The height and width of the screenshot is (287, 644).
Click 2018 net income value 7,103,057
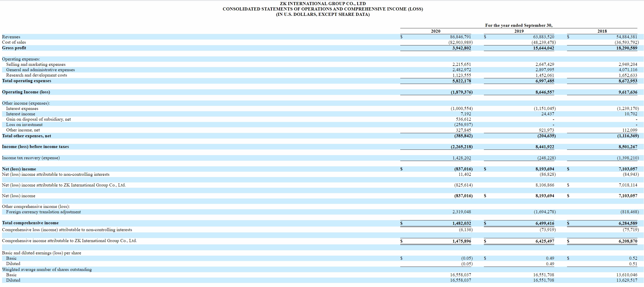pos(628,169)
